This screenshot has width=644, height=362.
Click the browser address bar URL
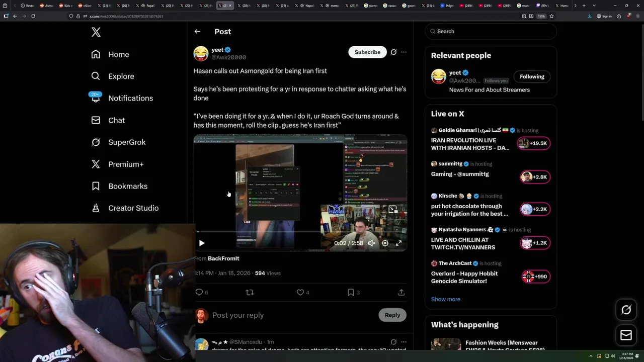click(x=126, y=16)
